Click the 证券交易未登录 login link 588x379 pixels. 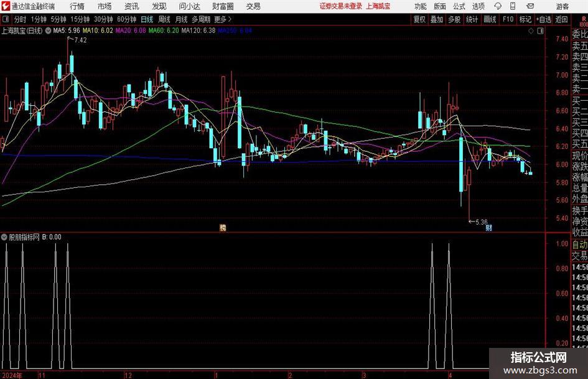pos(341,6)
